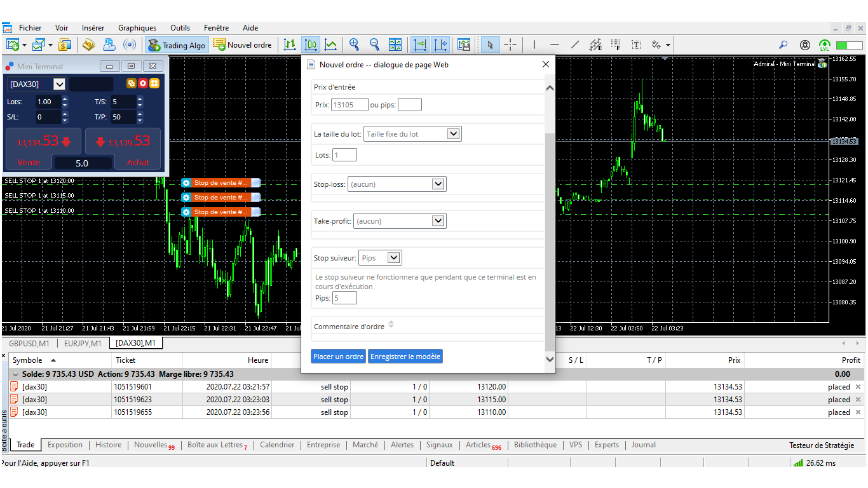Click the Lots input in Nouvel ordre dialog
The image size is (868, 488).
pos(345,154)
